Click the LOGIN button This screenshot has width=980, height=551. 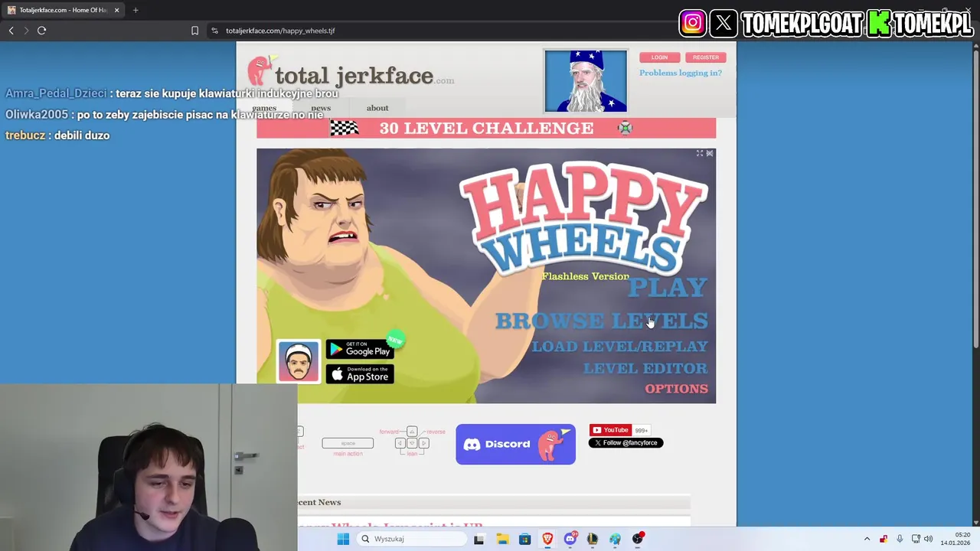point(659,57)
